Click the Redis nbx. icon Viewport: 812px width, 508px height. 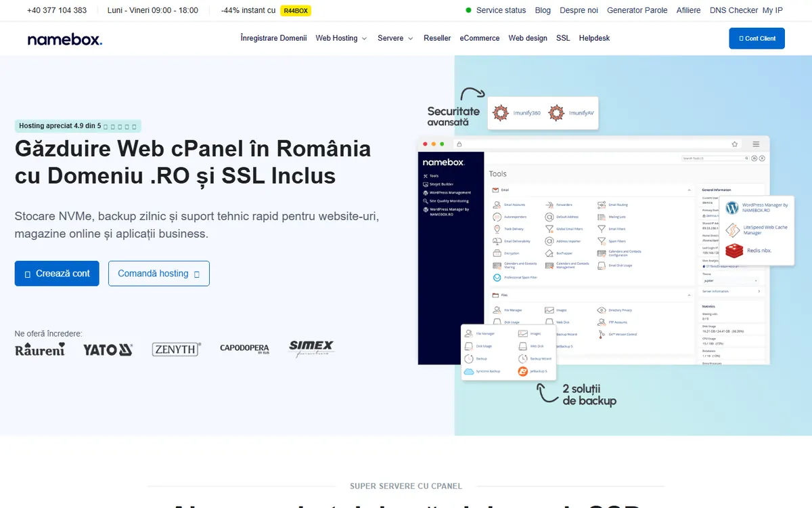(734, 251)
